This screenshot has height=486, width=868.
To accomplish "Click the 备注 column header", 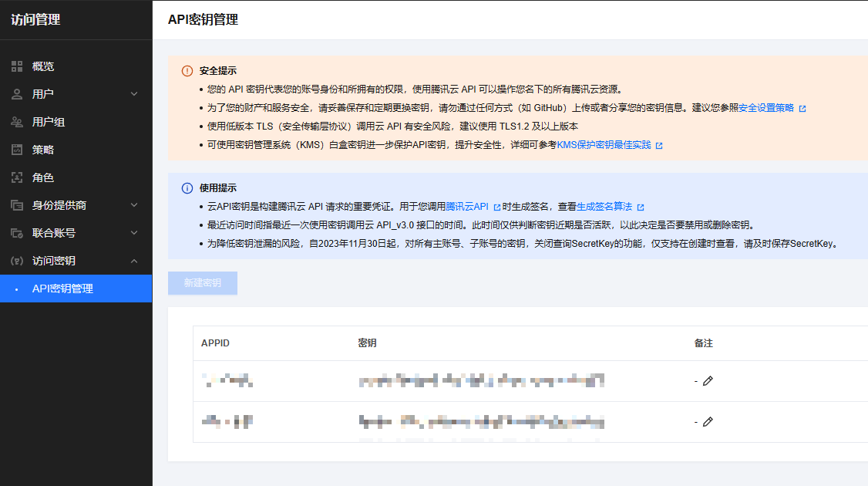I will 704,343.
